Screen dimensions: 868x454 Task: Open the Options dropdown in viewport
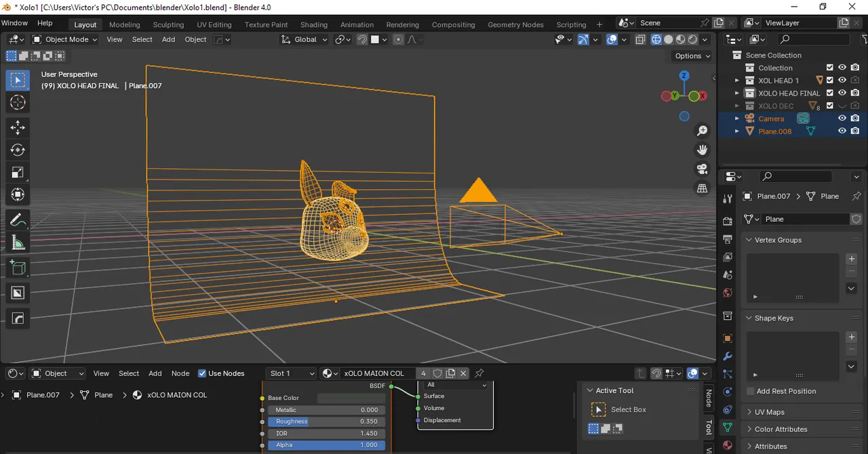click(x=692, y=56)
